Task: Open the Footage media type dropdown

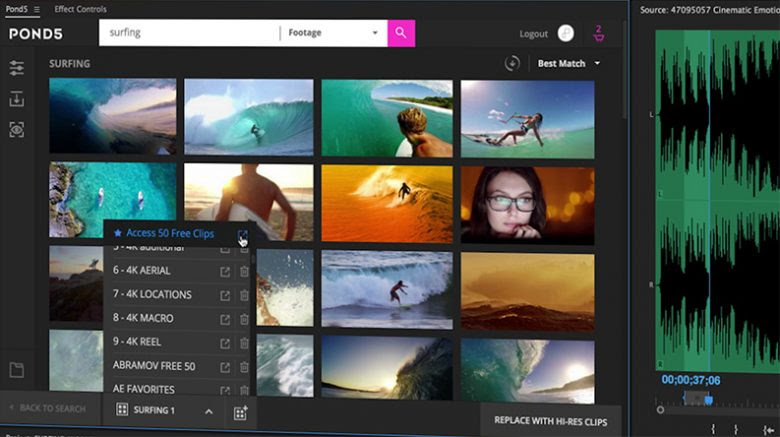Action: point(334,33)
